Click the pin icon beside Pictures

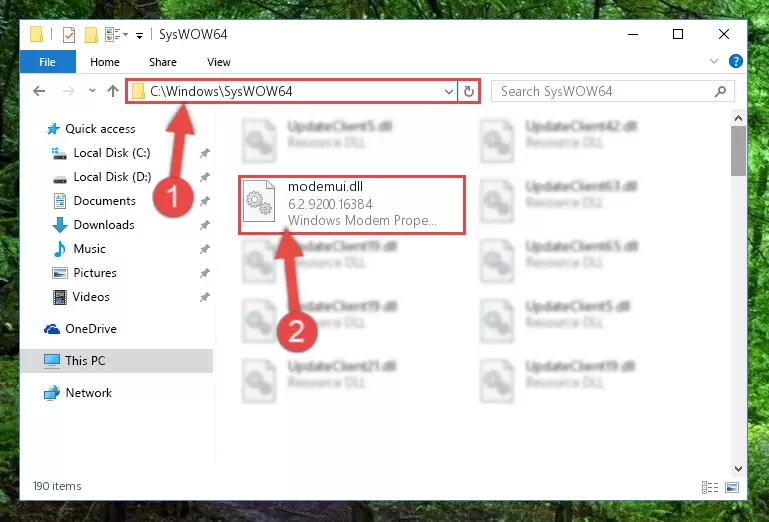(205, 273)
